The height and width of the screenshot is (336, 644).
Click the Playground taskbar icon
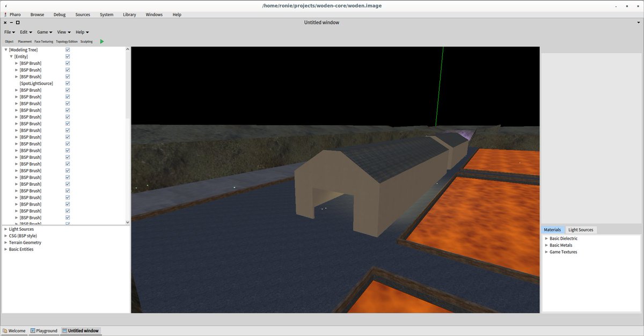tap(33, 331)
